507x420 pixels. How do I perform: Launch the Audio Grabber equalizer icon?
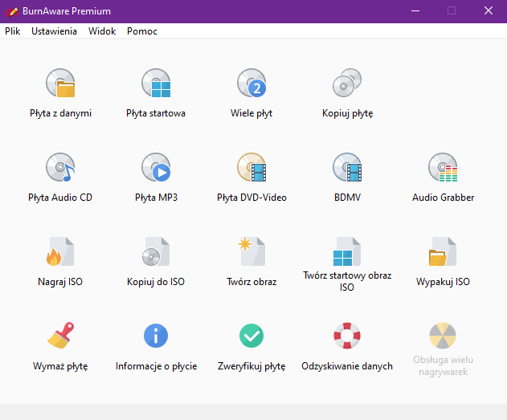point(443,167)
